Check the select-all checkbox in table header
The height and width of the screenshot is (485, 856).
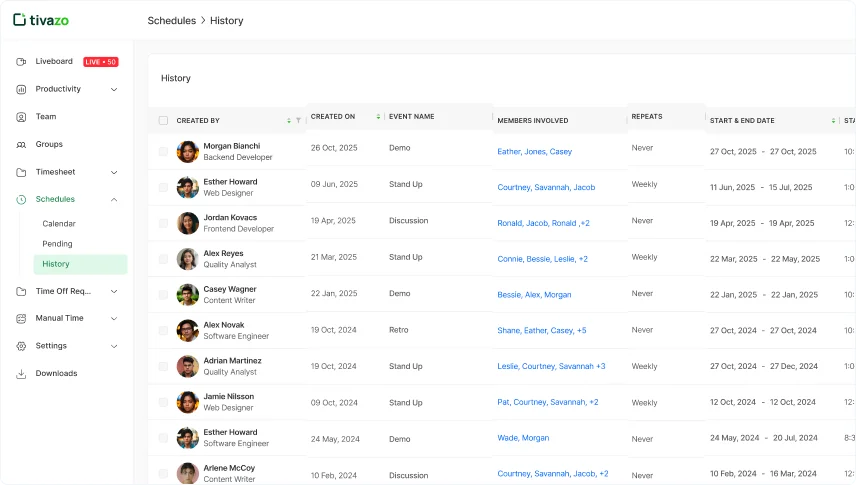[163, 121]
